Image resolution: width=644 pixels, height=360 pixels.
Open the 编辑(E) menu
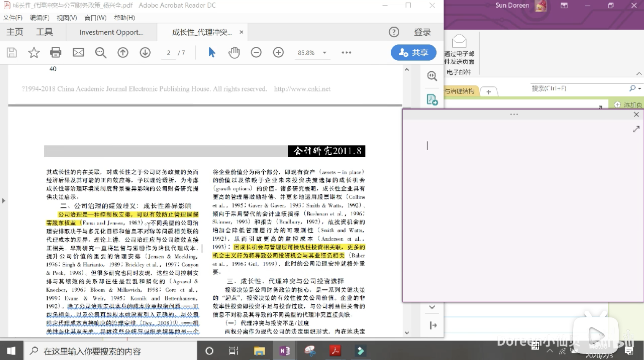coord(40,18)
